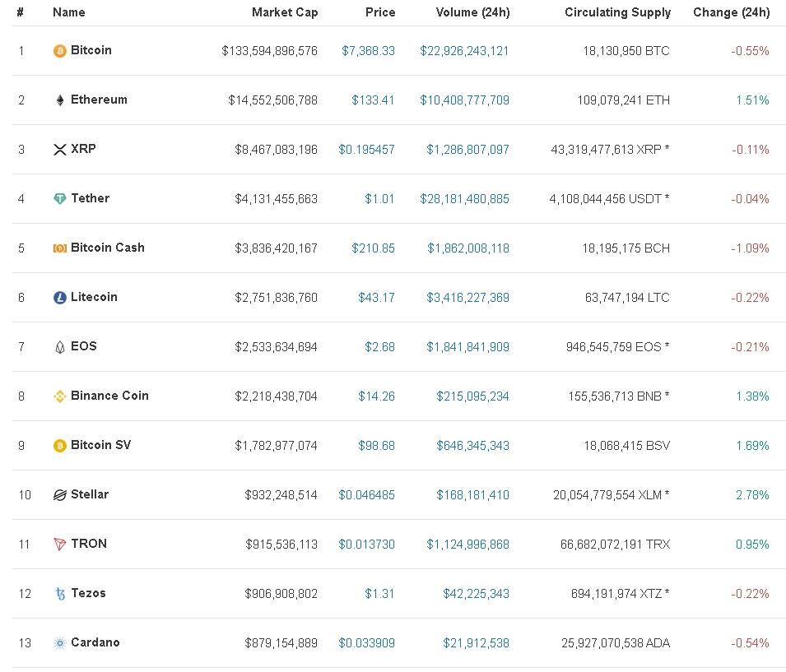Click the Binance Coin logo icon
The height and width of the screenshot is (672, 786).
(59, 396)
